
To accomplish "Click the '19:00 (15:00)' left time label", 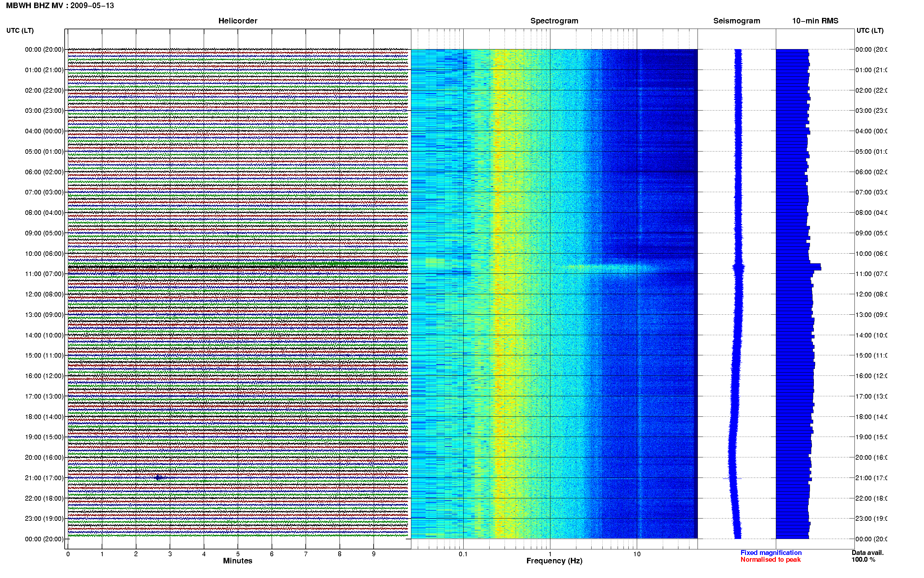I will [44, 437].
